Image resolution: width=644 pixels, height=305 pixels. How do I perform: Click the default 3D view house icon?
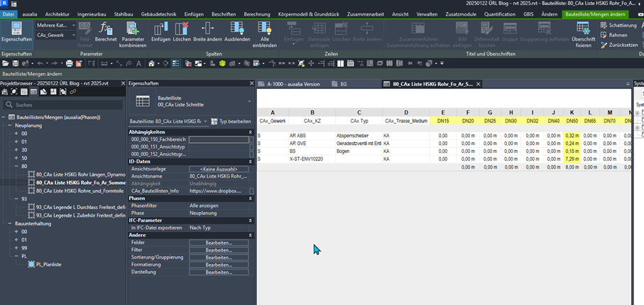[151, 63]
